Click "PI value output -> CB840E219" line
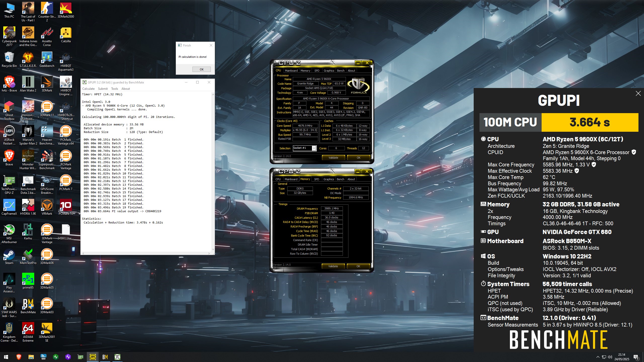The image size is (644, 362). click(x=137, y=211)
